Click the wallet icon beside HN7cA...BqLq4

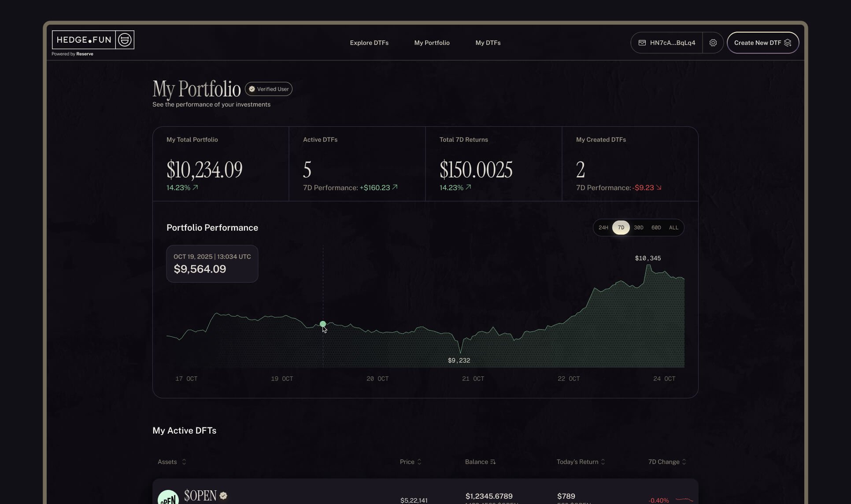tap(642, 43)
